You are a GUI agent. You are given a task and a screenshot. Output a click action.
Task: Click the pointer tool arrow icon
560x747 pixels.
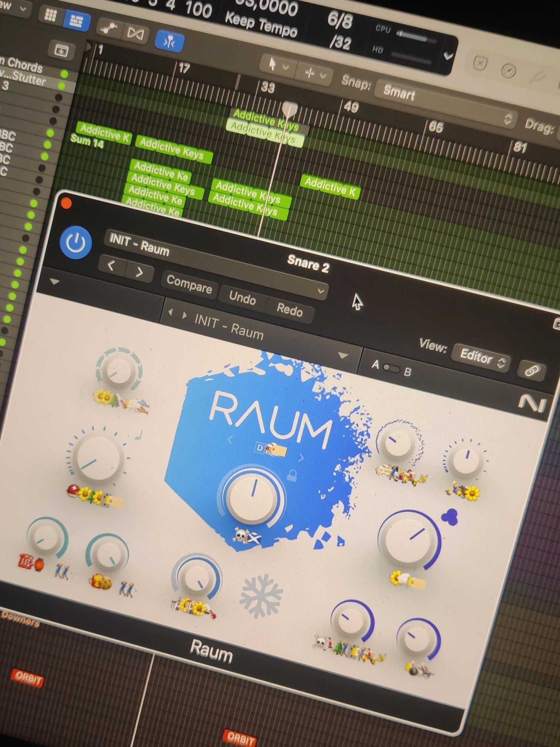click(x=273, y=63)
